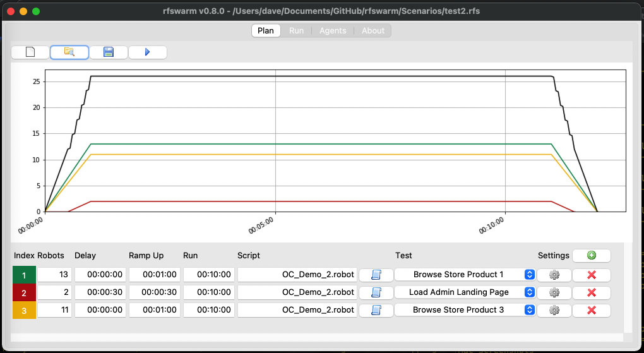The width and height of the screenshot is (644, 353).
Task: Edit row 3 Run duration field
Action: click(x=208, y=310)
